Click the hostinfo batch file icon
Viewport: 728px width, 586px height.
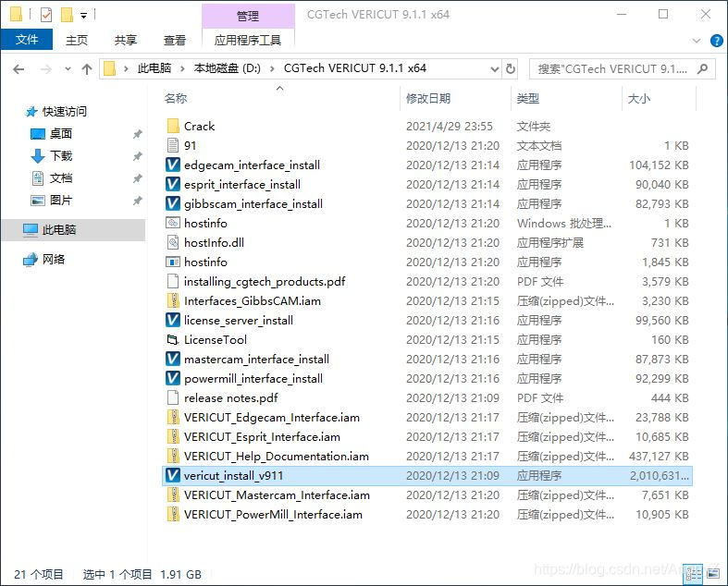point(173,223)
